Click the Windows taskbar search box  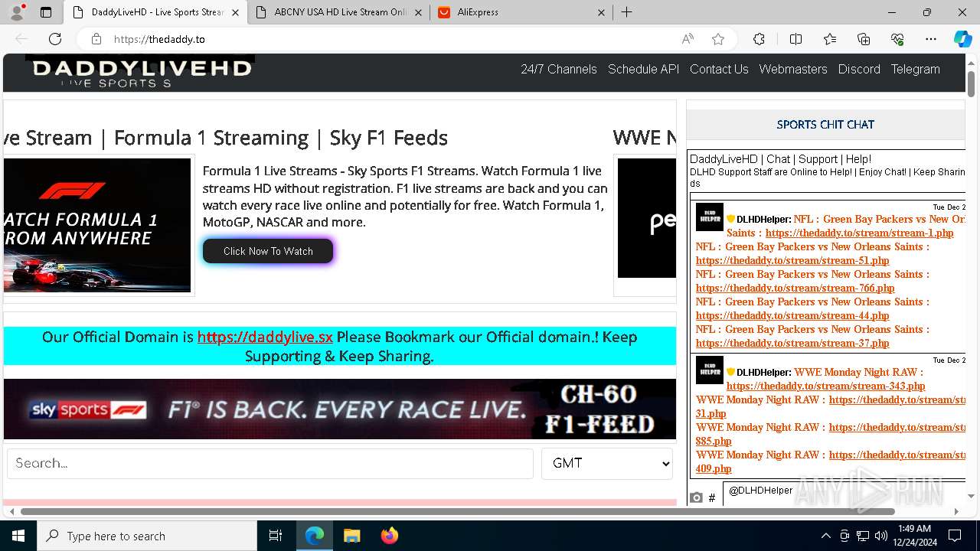147,536
